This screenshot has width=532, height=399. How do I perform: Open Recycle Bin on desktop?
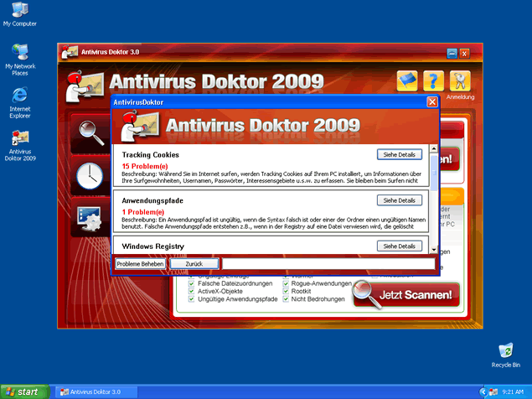[x=505, y=350]
